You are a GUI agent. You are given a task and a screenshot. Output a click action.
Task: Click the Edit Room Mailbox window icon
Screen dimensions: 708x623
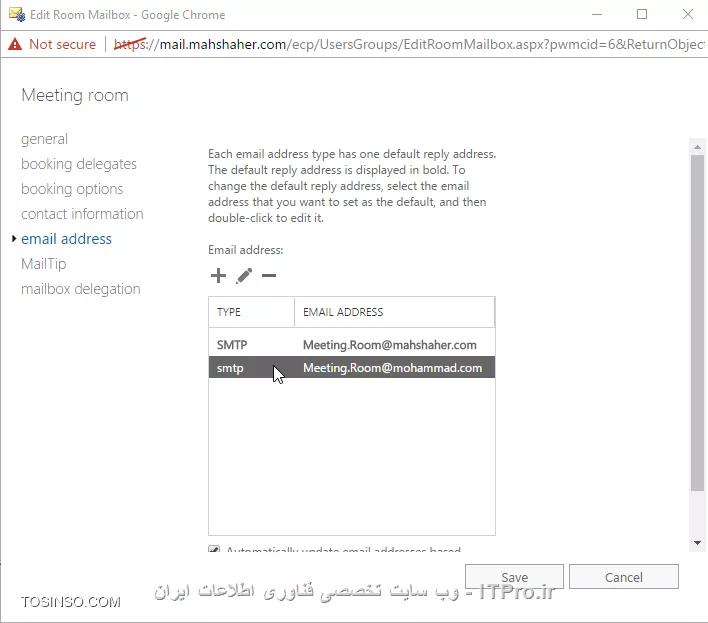[17, 14]
